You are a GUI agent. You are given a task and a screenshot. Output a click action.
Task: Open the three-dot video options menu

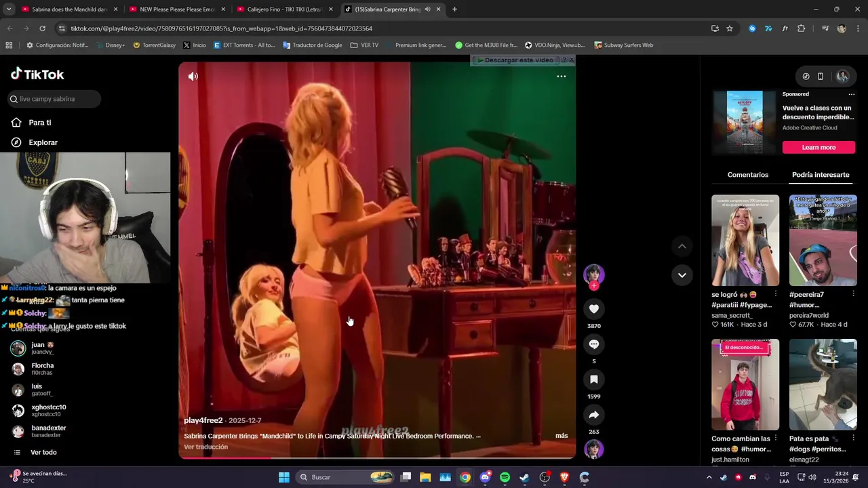click(x=561, y=77)
